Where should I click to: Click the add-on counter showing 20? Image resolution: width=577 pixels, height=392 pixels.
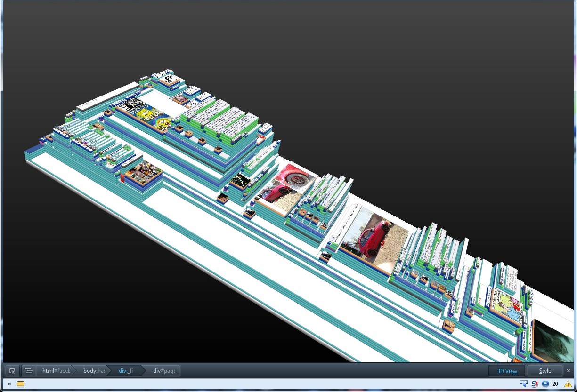click(555, 384)
